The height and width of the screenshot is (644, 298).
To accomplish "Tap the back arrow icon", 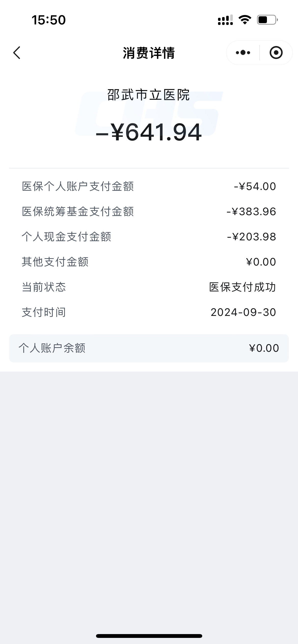I will pyautogui.click(x=17, y=53).
